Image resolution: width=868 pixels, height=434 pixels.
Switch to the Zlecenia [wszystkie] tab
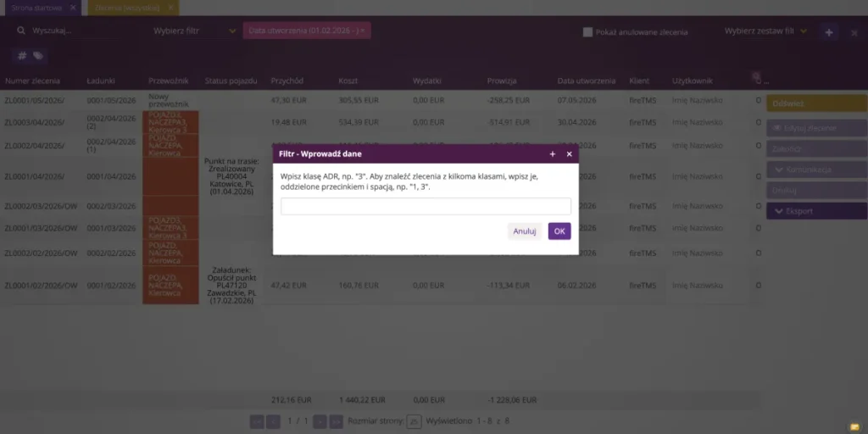pos(127,8)
